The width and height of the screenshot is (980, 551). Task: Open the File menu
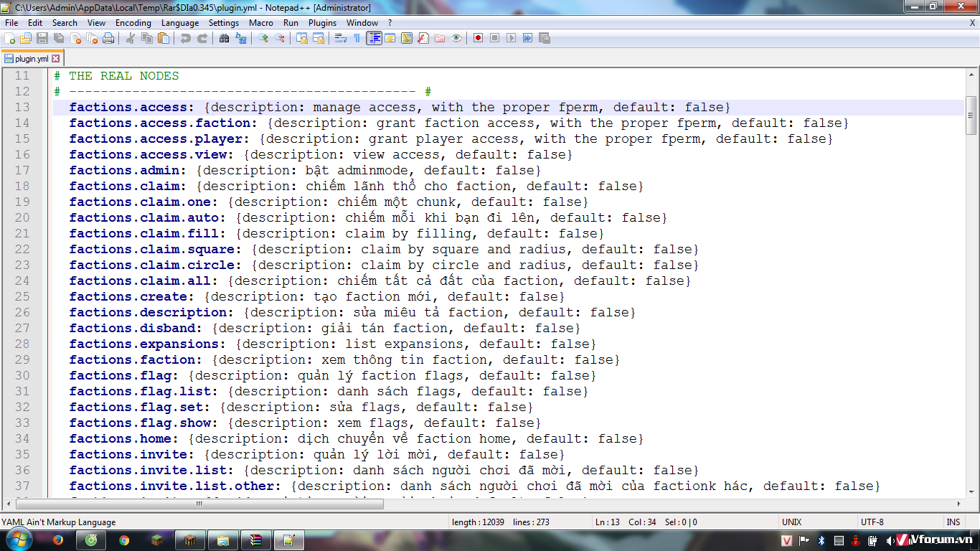pyautogui.click(x=11, y=23)
